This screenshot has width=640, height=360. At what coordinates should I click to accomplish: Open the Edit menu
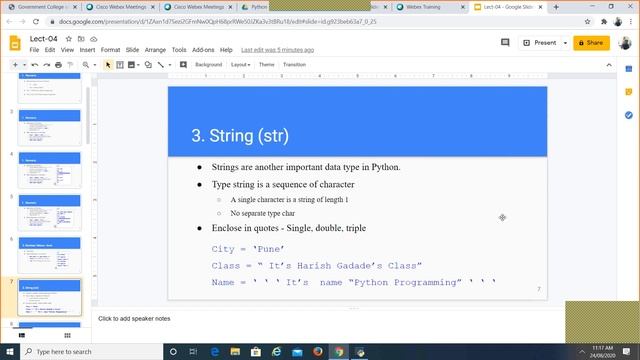[x=50, y=50]
